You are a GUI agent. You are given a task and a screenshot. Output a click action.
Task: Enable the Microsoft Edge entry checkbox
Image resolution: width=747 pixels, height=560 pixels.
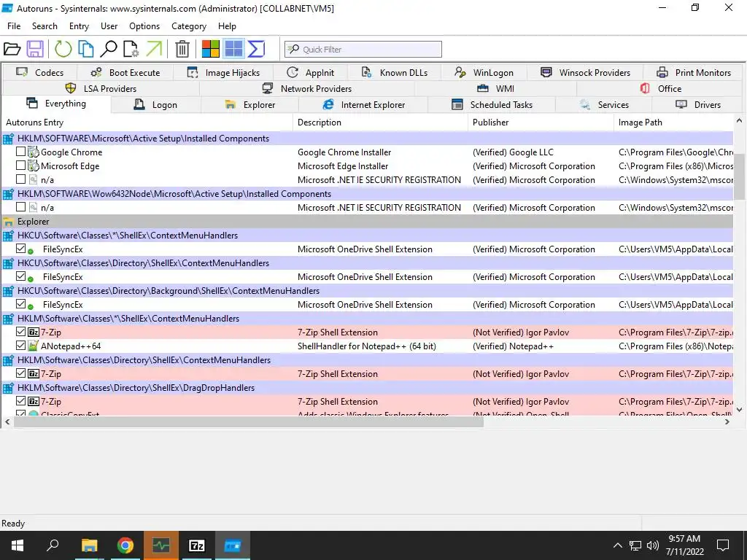[20, 166]
